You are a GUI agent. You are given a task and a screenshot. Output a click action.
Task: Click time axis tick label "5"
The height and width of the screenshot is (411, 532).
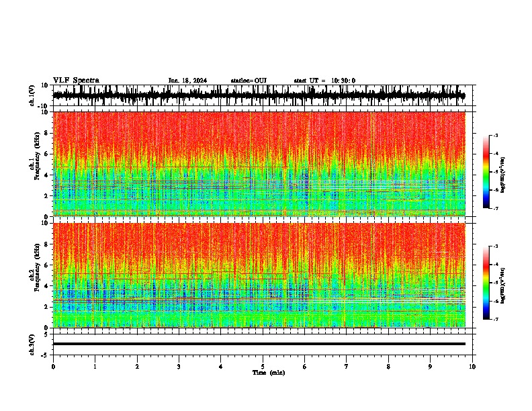tap(263, 367)
